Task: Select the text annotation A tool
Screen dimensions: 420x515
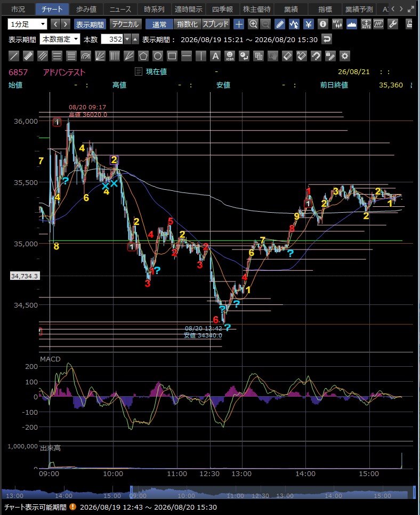Action: point(215,56)
